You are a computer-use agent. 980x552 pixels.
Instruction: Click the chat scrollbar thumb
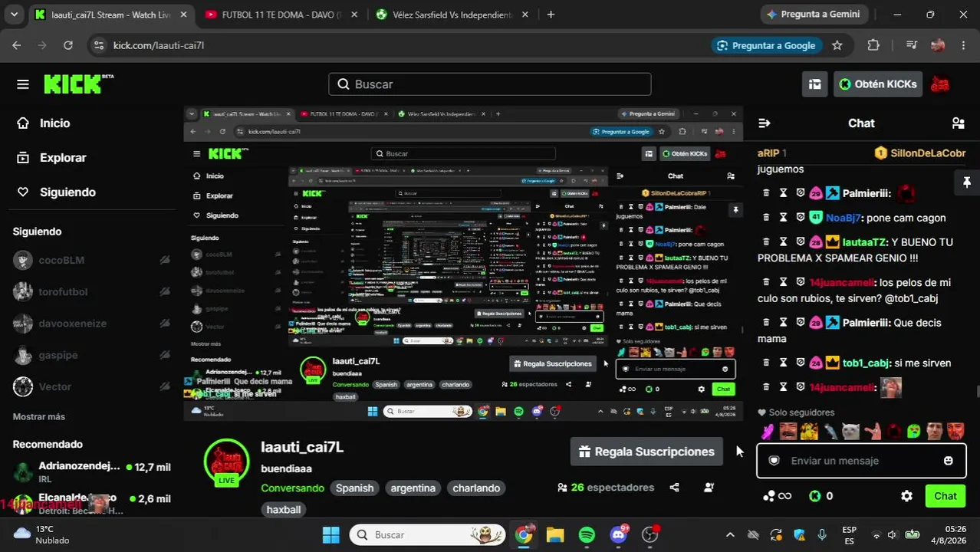(977, 391)
